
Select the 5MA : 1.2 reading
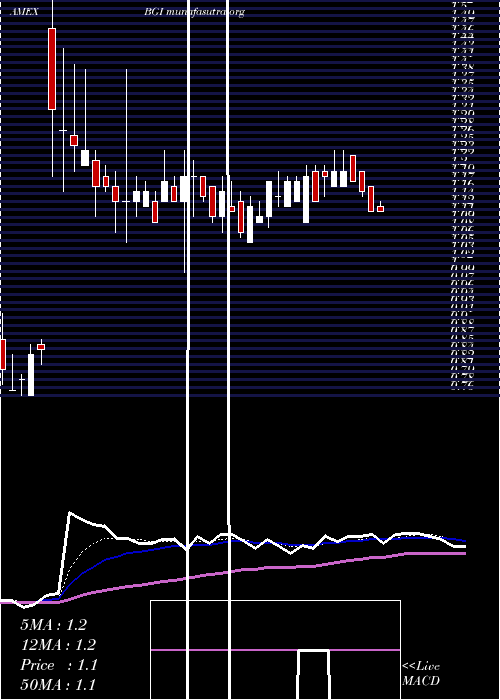tap(54, 625)
